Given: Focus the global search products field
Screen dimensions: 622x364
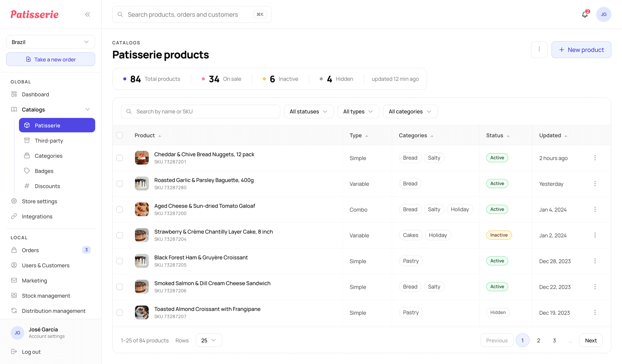Looking at the screenshot, I should coord(192,15).
